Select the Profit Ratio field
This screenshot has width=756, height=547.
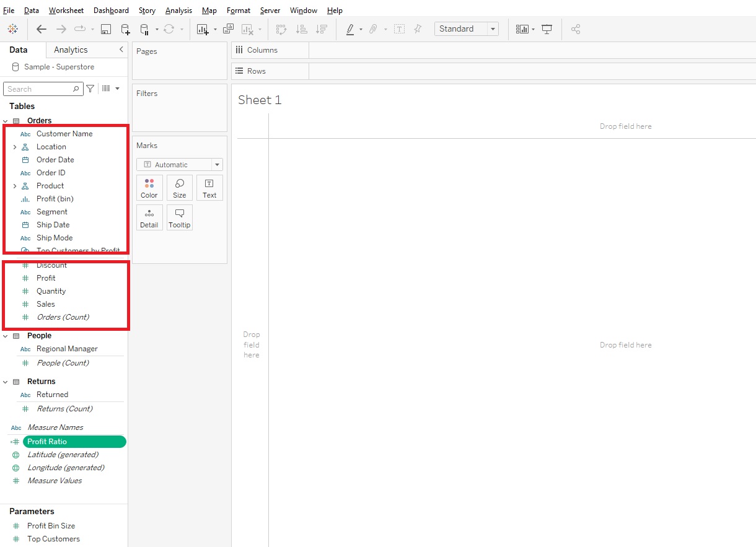(x=74, y=442)
